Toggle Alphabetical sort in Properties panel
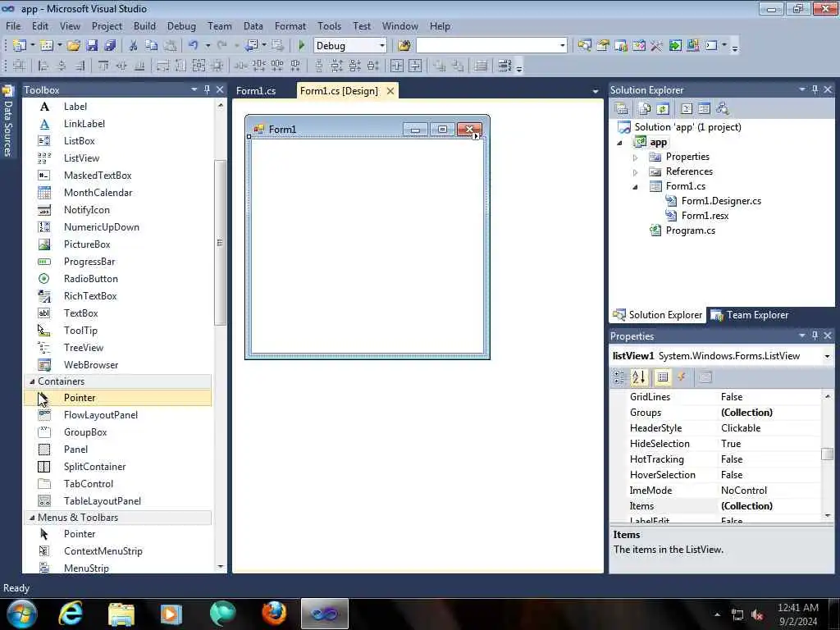Viewport: 840px width, 630px height. 638,377
